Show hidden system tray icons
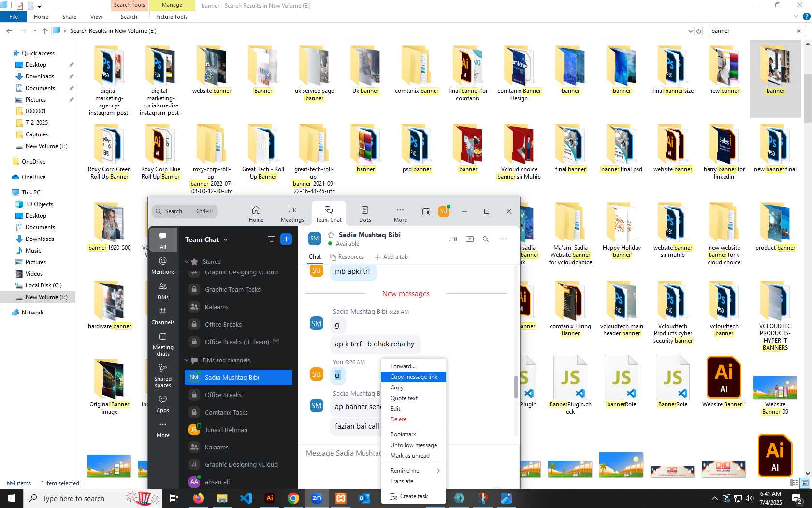The image size is (812, 508). coord(715,498)
